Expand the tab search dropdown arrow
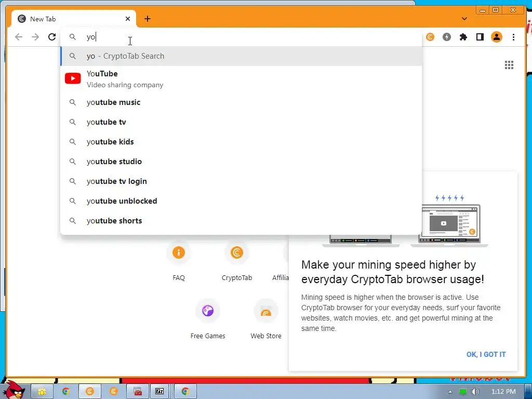Screen dimensions: 532x399 (464, 19)
